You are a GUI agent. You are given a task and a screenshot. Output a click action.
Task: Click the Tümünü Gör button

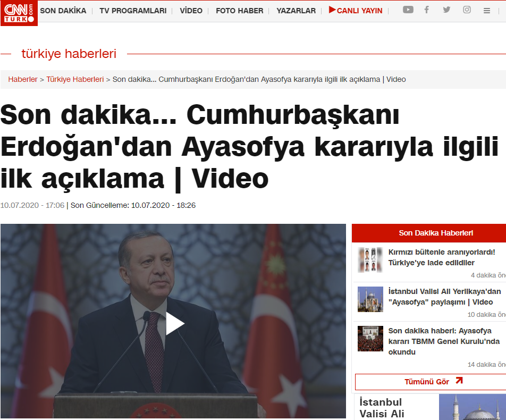tap(427, 382)
